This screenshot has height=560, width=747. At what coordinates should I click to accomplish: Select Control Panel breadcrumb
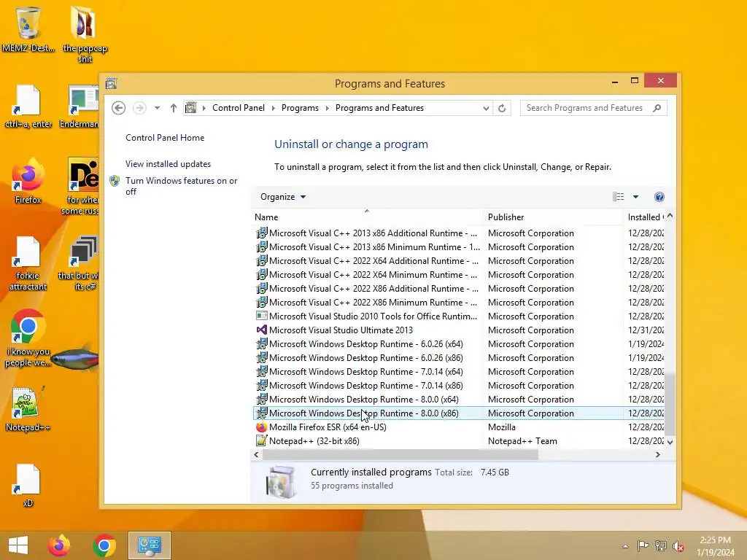pos(239,108)
